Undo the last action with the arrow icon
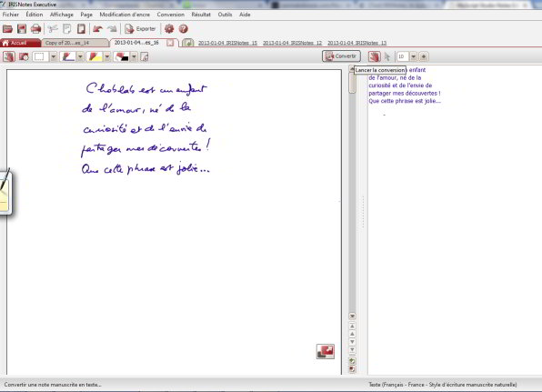The image size is (542, 392). (98, 29)
